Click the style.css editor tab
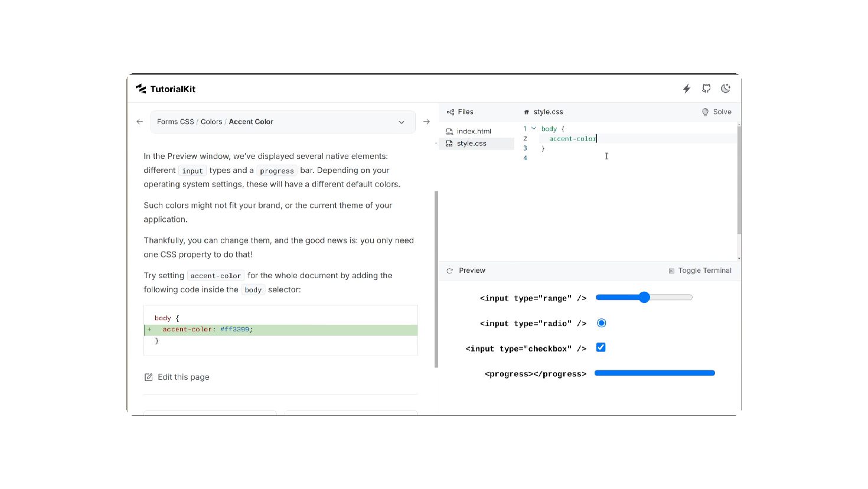This screenshot has width=868, height=489. (543, 112)
